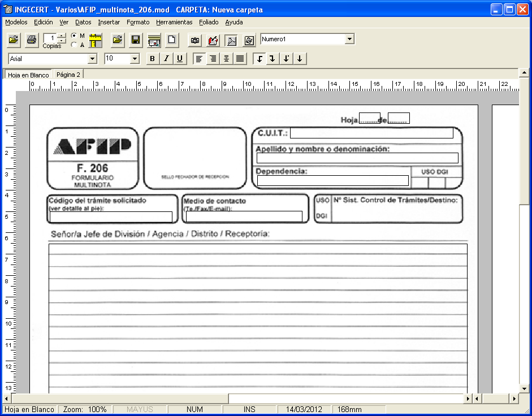The height and width of the screenshot is (416, 532).
Task: Underline text with the U button
Action: point(180,59)
